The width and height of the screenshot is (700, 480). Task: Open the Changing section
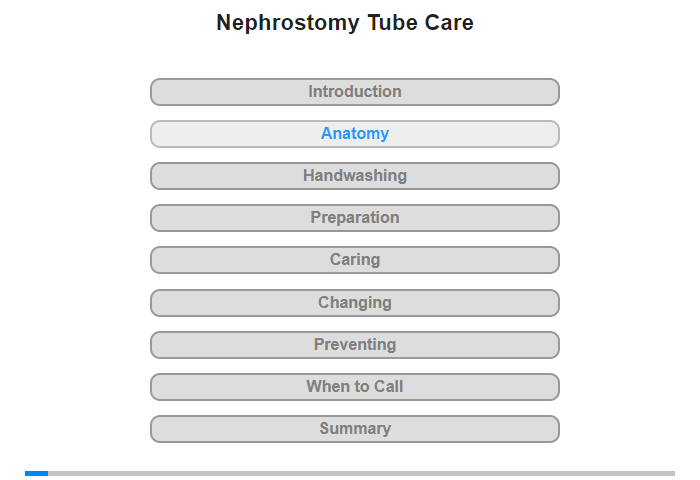(x=354, y=303)
